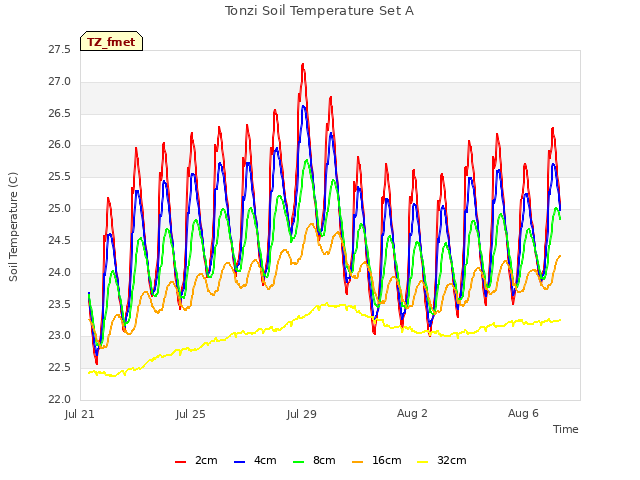This screenshot has width=640, height=480.
Task: Select the 2cm legend label
Action: pyautogui.click(x=206, y=460)
